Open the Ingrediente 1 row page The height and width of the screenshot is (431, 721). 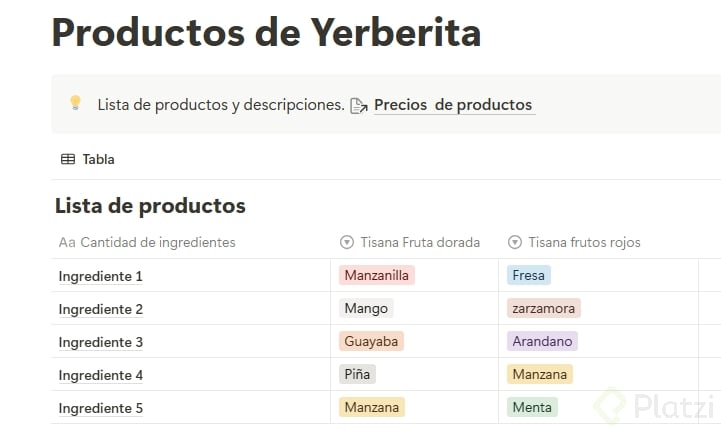click(x=101, y=276)
